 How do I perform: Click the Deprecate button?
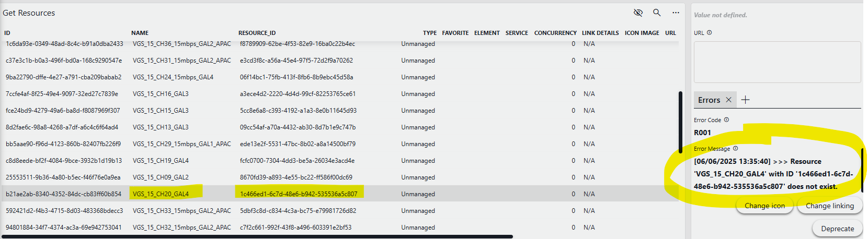tap(837, 229)
